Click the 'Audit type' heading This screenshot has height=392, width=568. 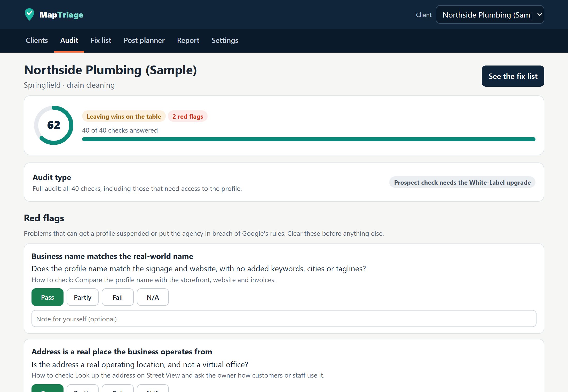coord(52,177)
